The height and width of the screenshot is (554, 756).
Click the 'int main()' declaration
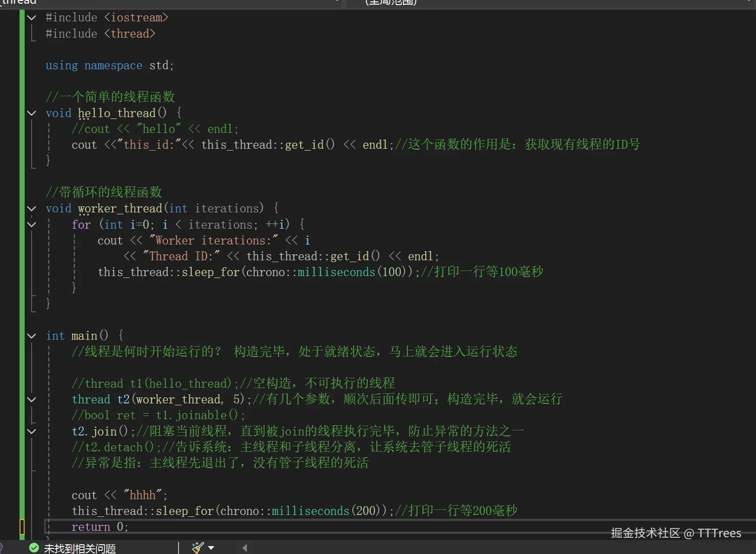tap(85, 336)
